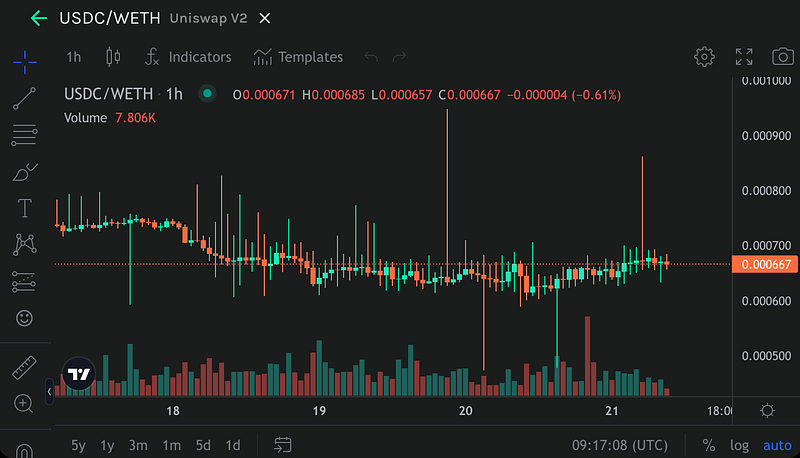The height and width of the screenshot is (458, 800).
Task: Click the 0.000900 price axis label
Action: click(766, 136)
